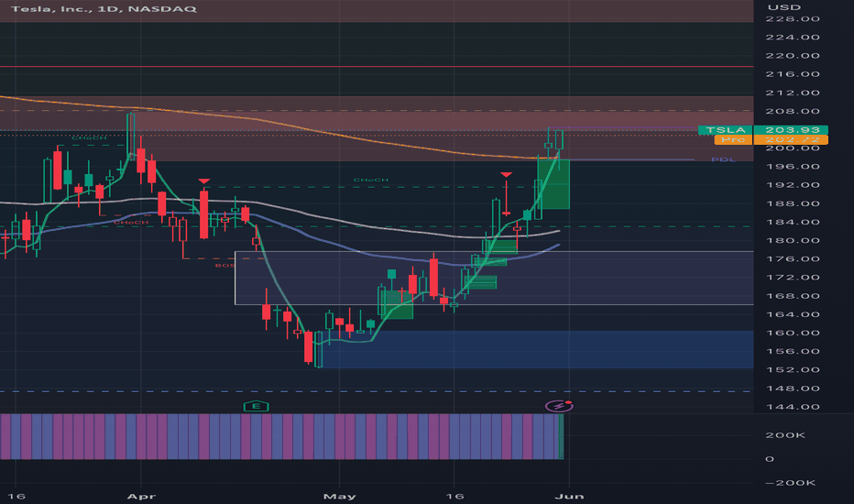The image size is (854, 504).
Task: Click the chart title 'Tesla, Inc., 1D, NASDAQ'
Action: click(104, 9)
